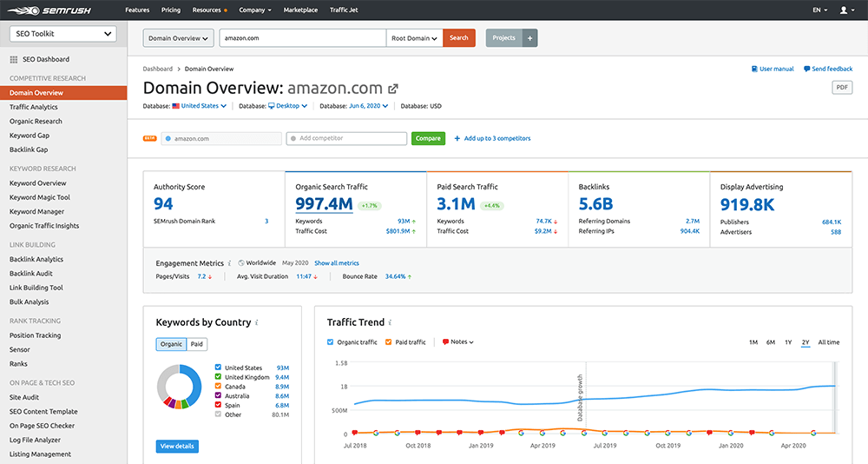Click info icon next to Keywords by Country
The width and height of the screenshot is (868, 464).
pyautogui.click(x=256, y=322)
